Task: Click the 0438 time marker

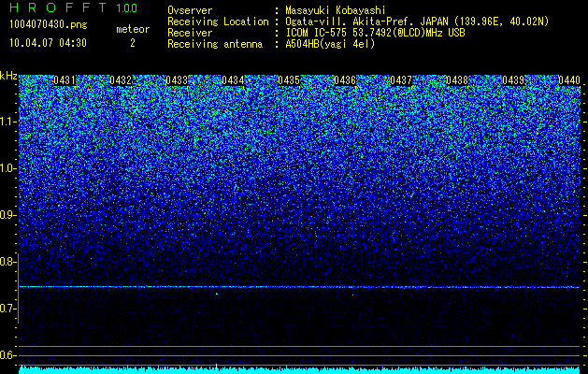Action: (457, 80)
